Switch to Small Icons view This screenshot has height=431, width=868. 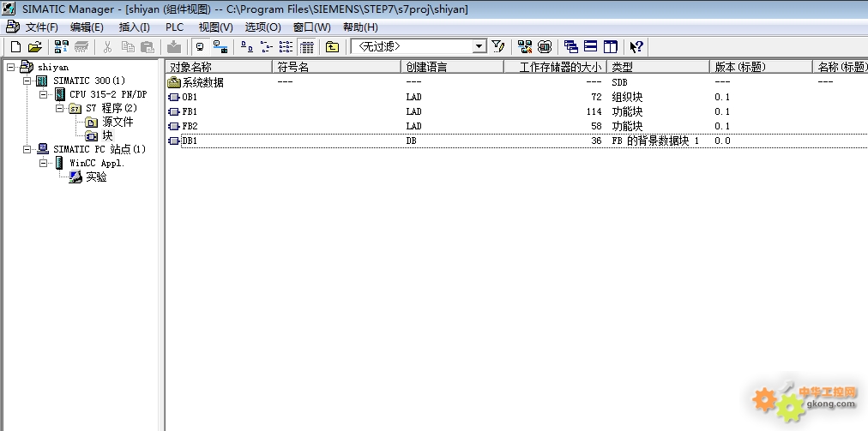(x=266, y=47)
